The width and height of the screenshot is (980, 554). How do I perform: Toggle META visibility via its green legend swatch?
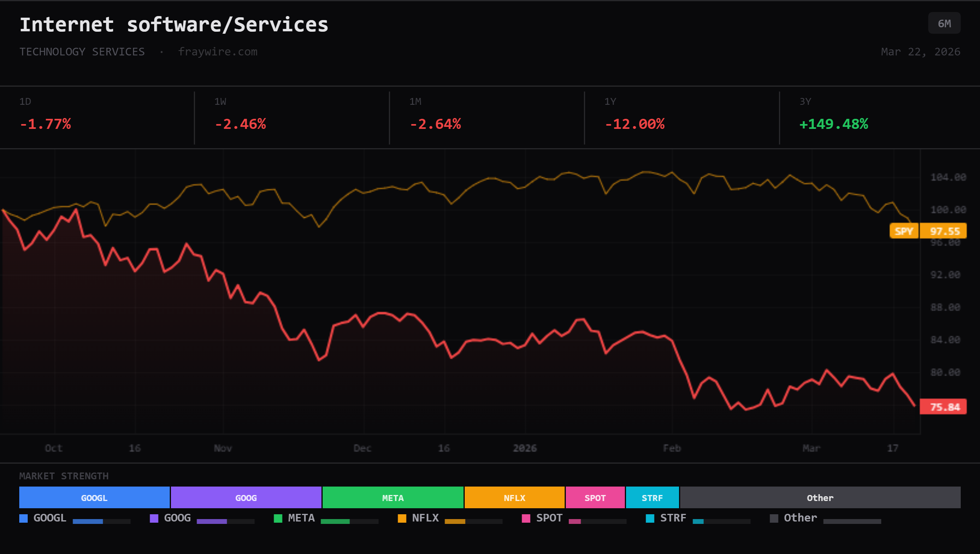tap(277, 518)
